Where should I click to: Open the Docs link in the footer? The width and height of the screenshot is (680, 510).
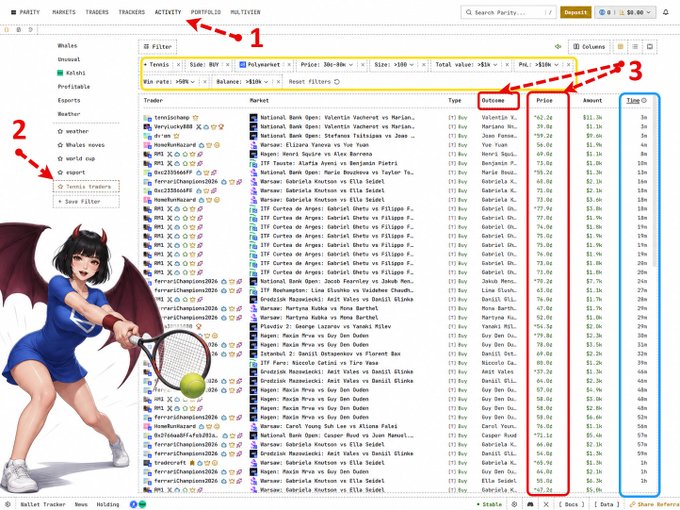pos(571,504)
